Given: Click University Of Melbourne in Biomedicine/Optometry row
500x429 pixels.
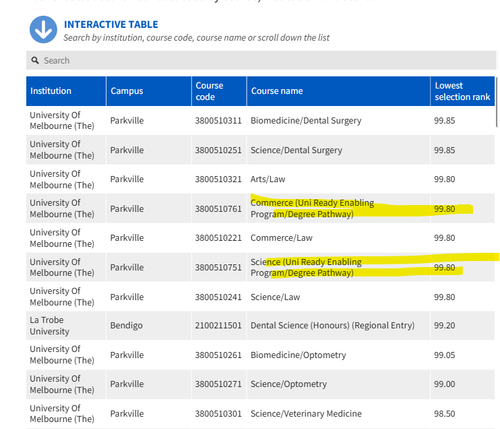Looking at the screenshot, I should pos(62,355).
